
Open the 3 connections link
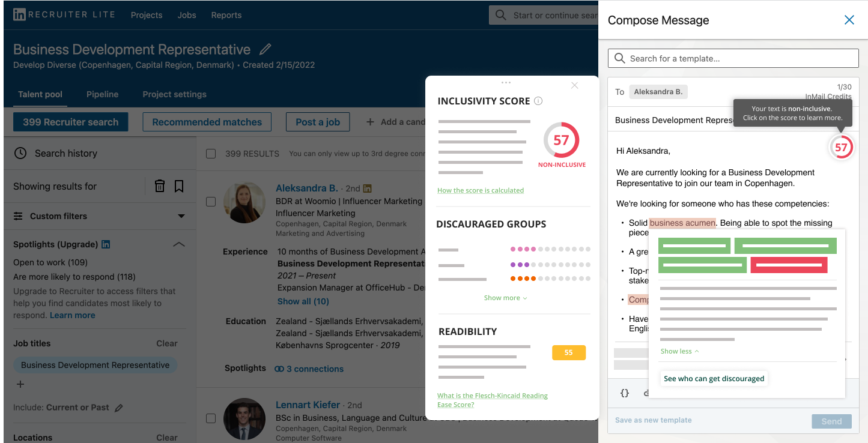pyautogui.click(x=315, y=369)
